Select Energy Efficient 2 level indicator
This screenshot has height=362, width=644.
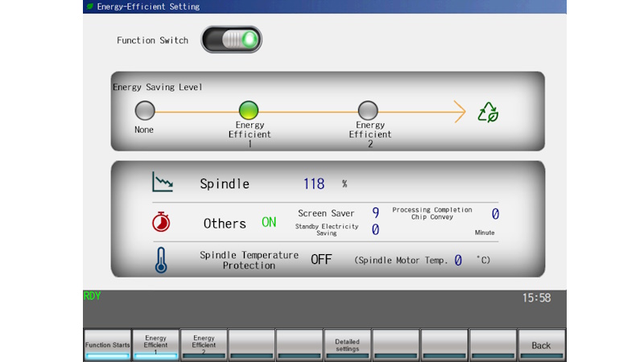(368, 110)
